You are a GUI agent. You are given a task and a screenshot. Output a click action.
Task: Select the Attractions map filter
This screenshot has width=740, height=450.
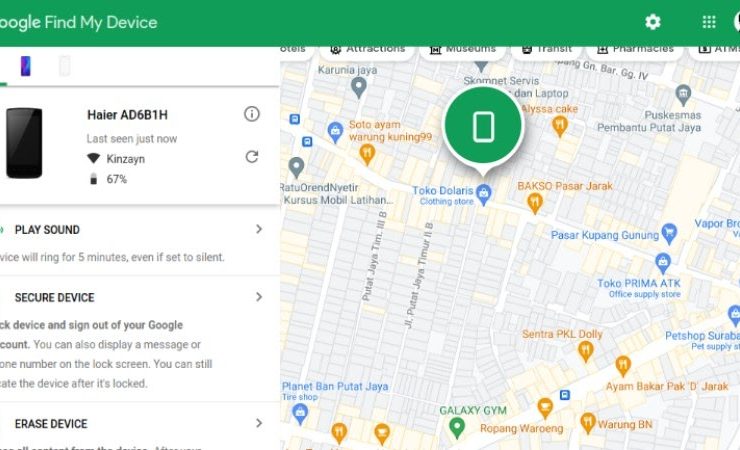(367, 49)
